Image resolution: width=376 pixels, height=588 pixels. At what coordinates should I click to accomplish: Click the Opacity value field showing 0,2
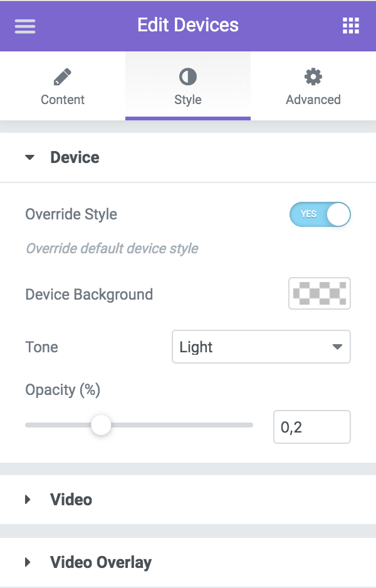tap(312, 427)
